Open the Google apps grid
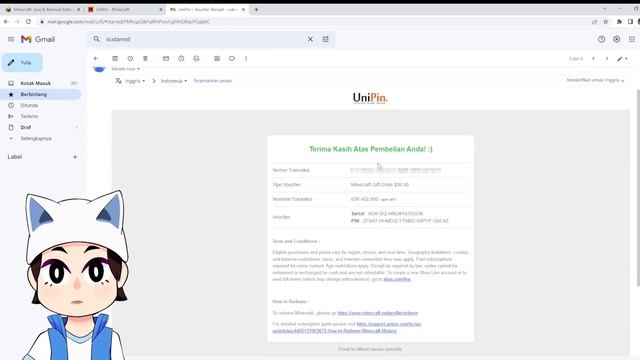640x360 pixels. pyautogui.click(x=632, y=39)
